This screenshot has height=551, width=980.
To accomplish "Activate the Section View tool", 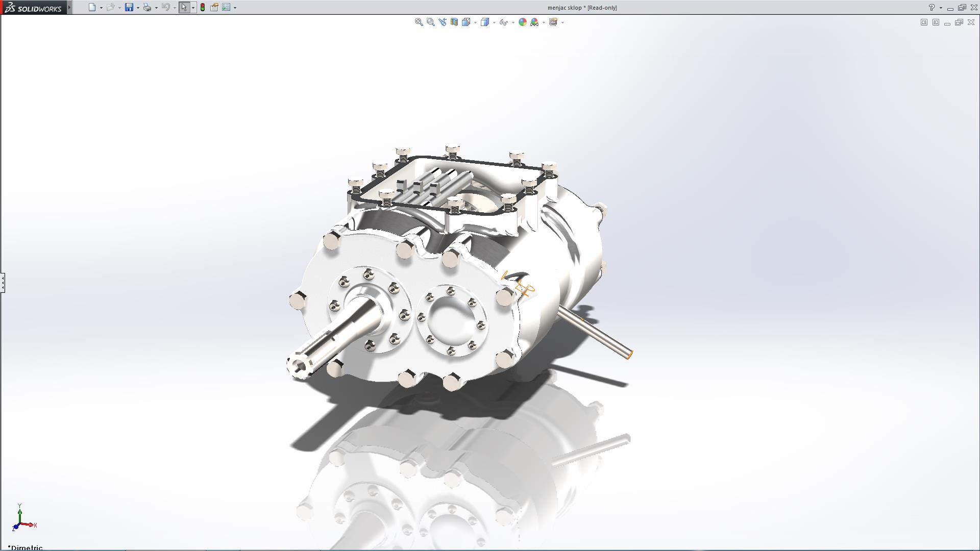I will pos(454,22).
